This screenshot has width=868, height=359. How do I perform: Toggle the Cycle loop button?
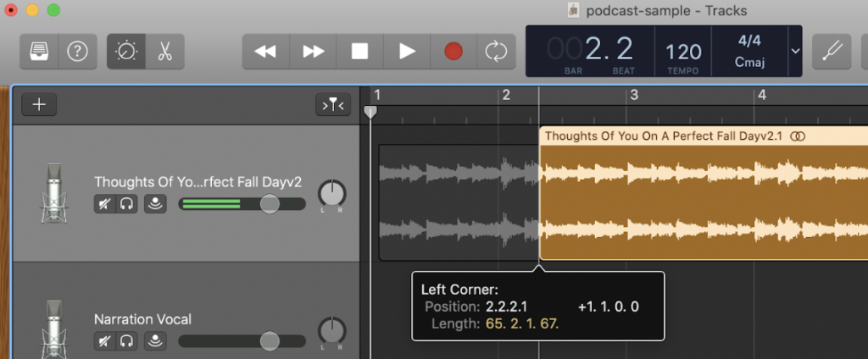(496, 52)
